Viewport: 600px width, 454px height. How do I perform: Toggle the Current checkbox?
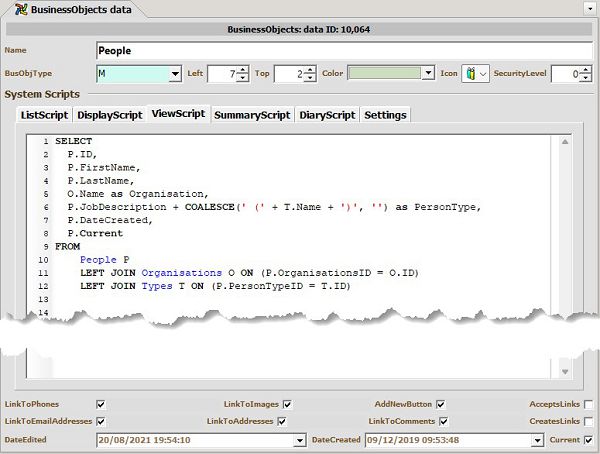[x=589, y=440]
